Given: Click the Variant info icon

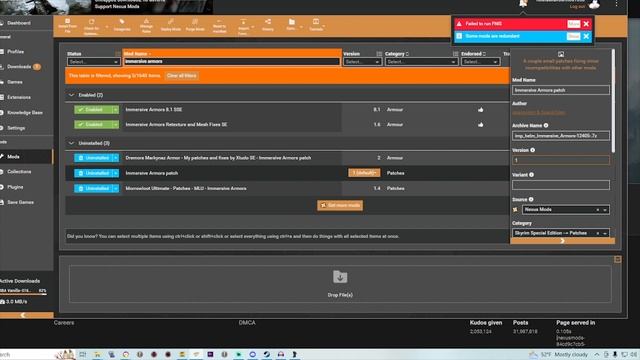Looking at the screenshot, I should point(531,175).
